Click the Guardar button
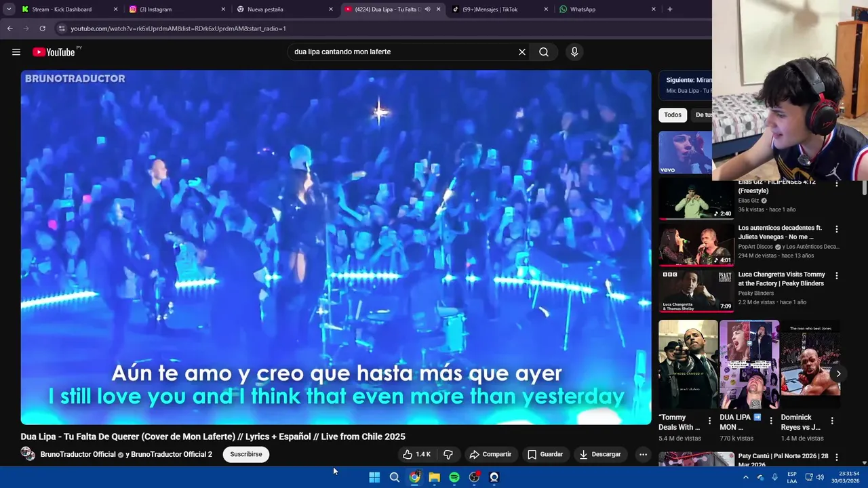868x488 pixels. (545, 454)
